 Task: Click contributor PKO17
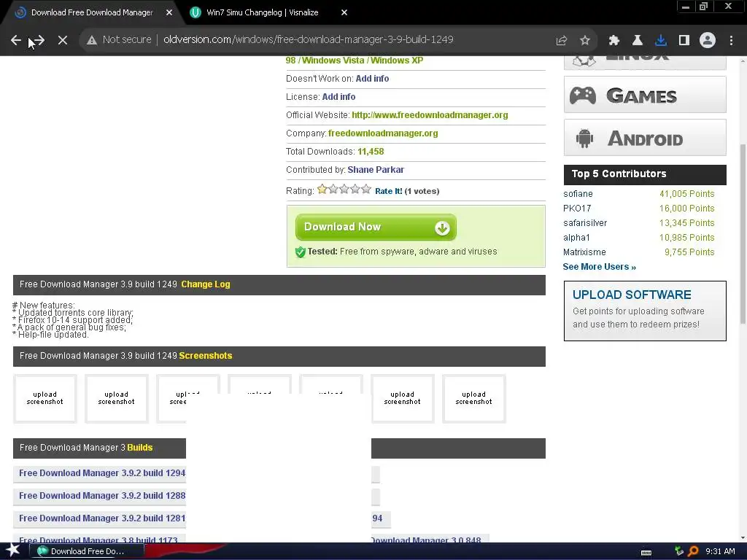tap(577, 208)
